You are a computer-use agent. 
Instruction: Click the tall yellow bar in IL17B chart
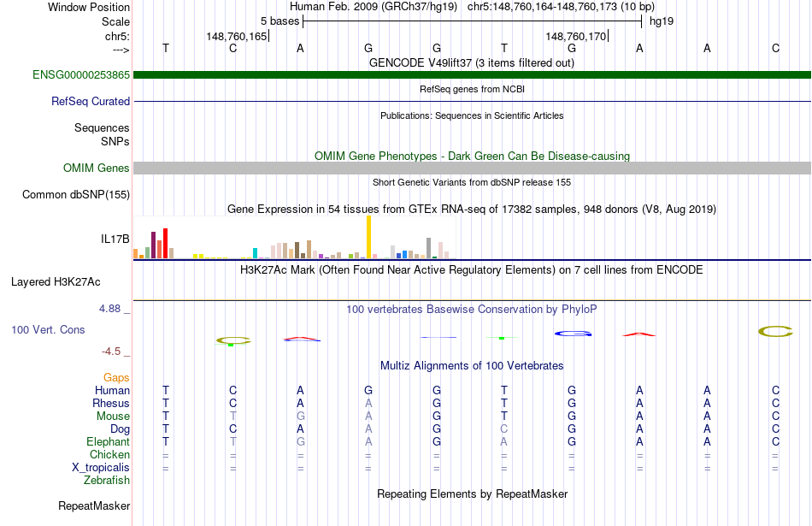click(x=368, y=237)
